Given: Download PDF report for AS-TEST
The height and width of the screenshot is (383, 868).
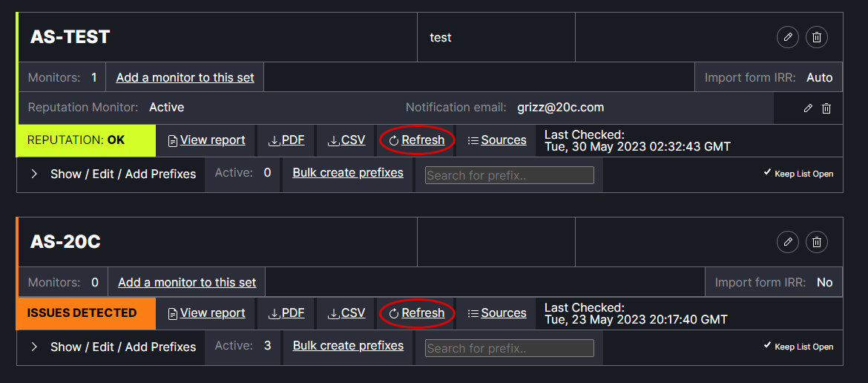Looking at the screenshot, I should [286, 140].
